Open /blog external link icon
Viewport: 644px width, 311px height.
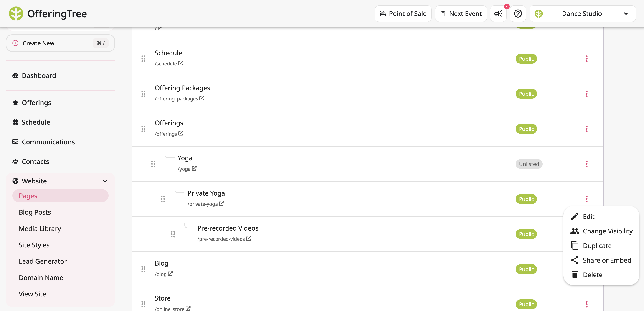(x=170, y=273)
